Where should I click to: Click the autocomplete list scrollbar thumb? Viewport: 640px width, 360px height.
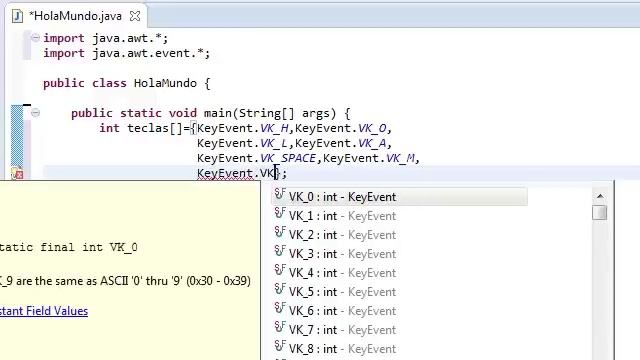coord(600,213)
